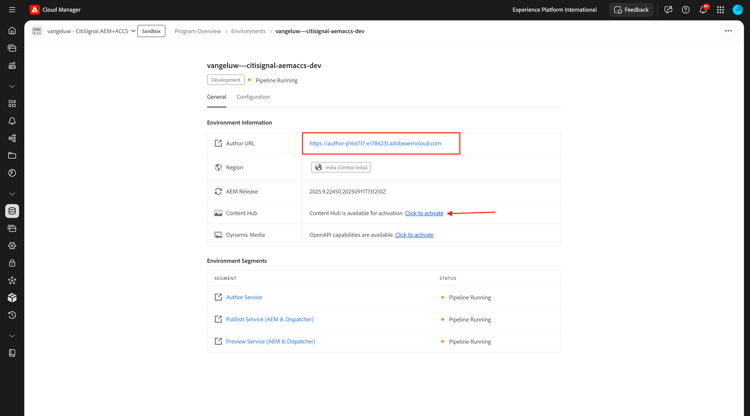Screen dimensions: 750x416
Task: Open the app switcher grid icon
Action: click(x=720, y=10)
